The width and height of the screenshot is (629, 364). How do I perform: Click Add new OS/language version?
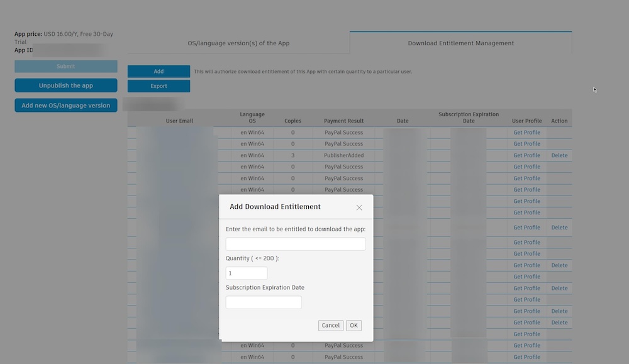coord(65,105)
